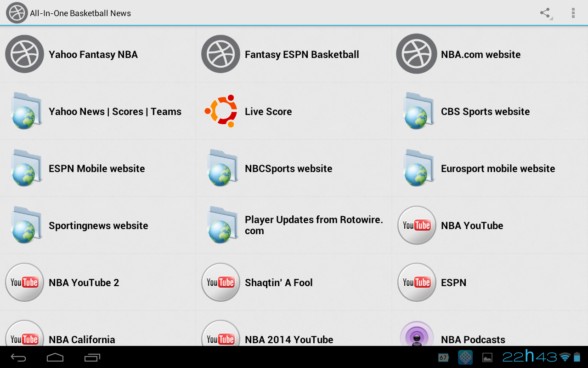Image resolution: width=588 pixels, height=368 pixels.
Task: Tap the YouTube icon beside NBA YouTube 2
Action: click(24, 282)
